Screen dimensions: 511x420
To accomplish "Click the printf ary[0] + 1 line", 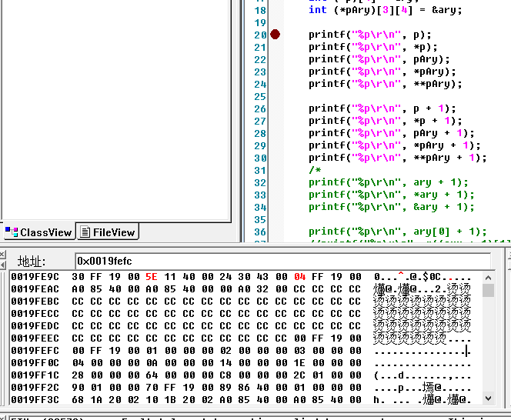I will (397, 232).
